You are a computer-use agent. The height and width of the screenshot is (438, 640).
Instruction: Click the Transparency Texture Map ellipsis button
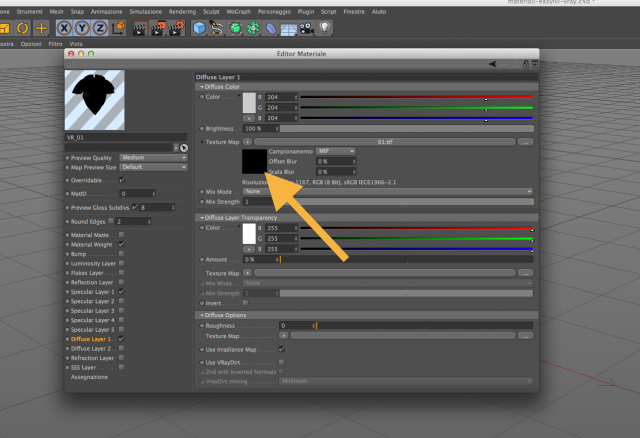pos(526,273)
